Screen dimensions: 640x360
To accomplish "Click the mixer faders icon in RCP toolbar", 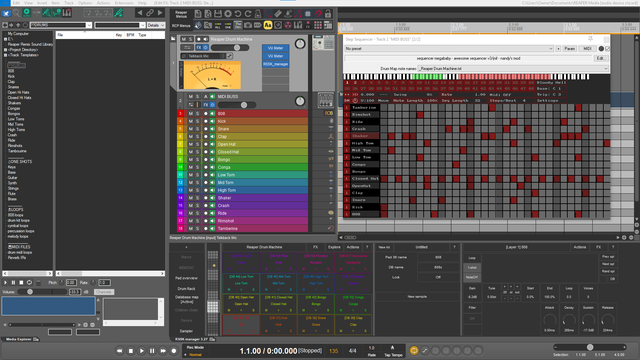I will (x=298, y=25).
